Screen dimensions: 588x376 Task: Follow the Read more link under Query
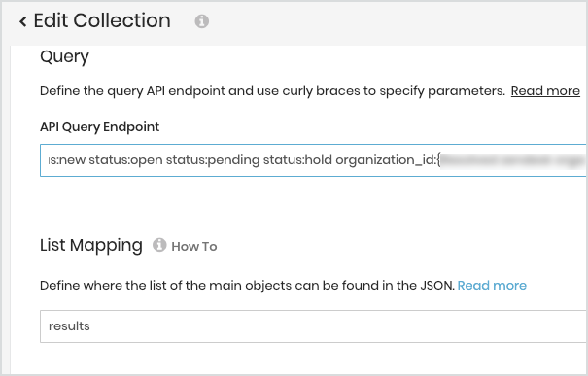click(x=545, y=91)
